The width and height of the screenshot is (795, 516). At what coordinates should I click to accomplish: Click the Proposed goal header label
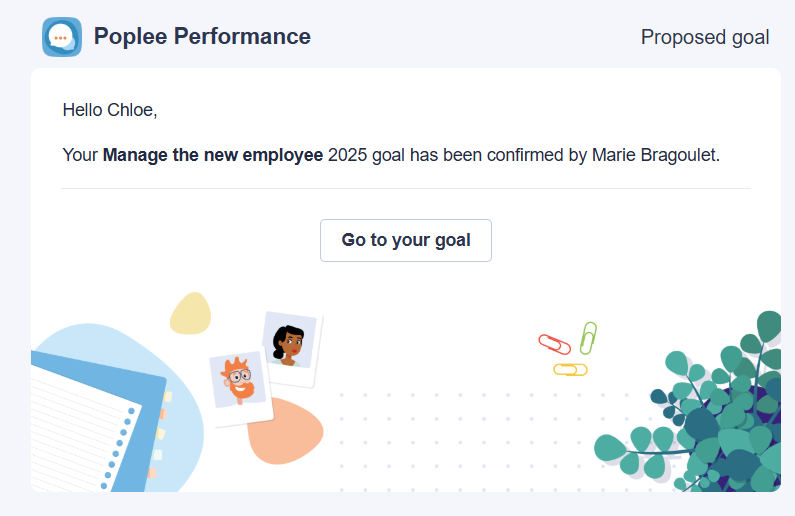705,37
